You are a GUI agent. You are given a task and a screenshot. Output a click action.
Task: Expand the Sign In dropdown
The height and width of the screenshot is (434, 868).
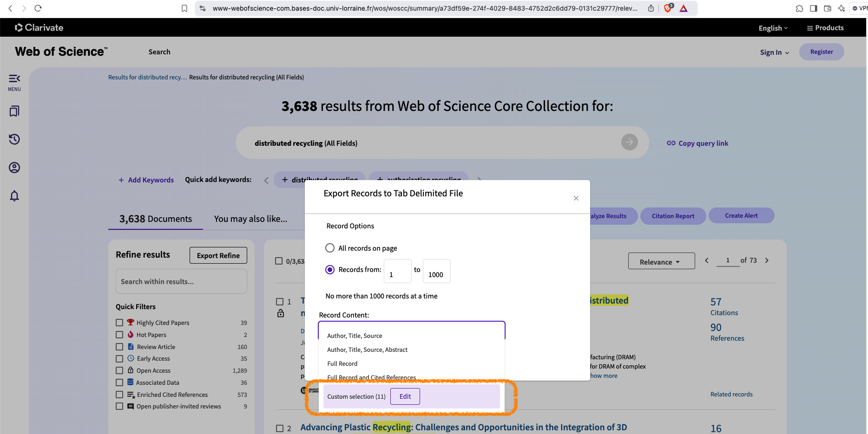tap(774, 52)
